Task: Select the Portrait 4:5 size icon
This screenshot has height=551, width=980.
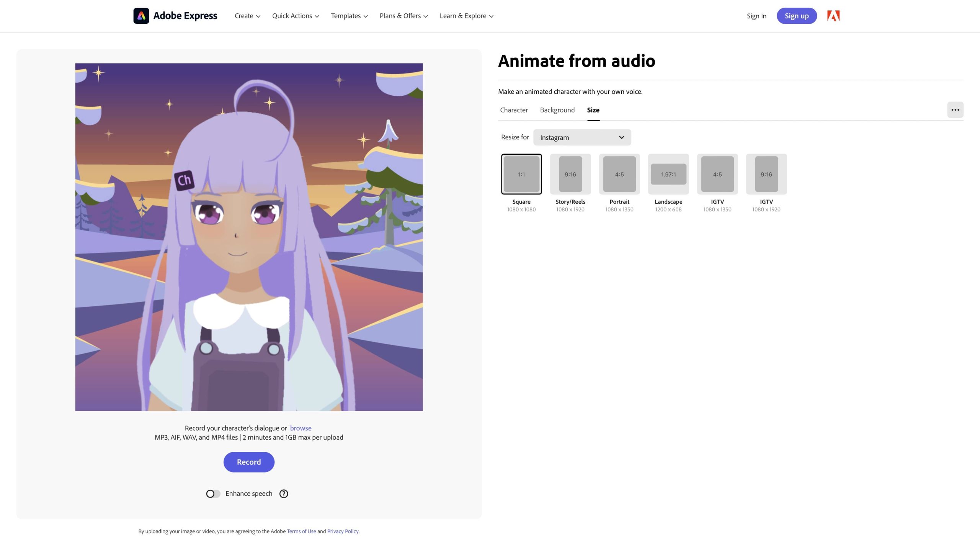Action: coord(619,174)
